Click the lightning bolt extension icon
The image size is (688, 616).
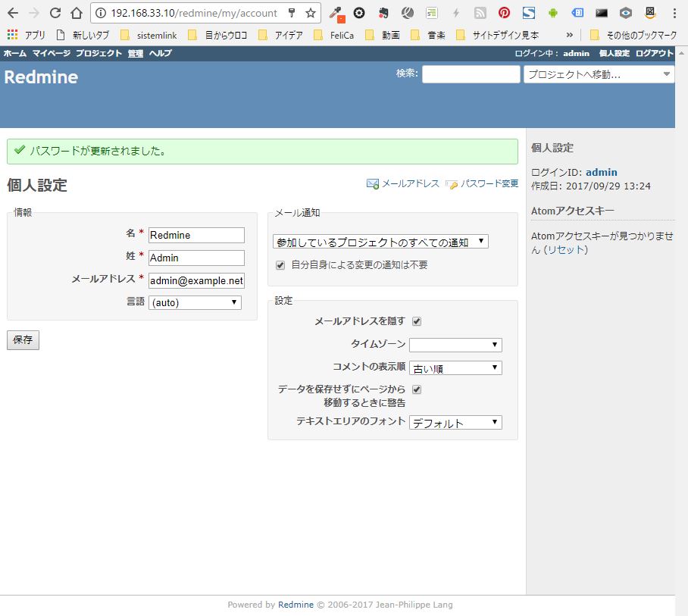(456, 13)
